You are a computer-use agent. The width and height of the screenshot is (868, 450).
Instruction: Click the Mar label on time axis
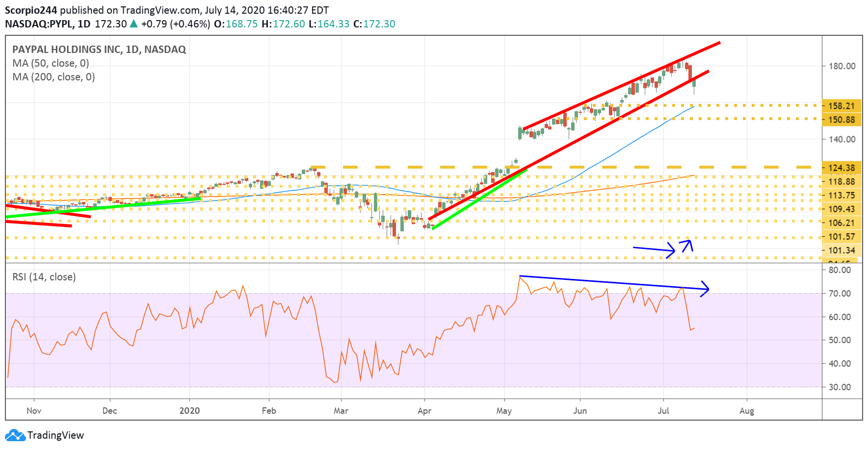pos(341,411)
